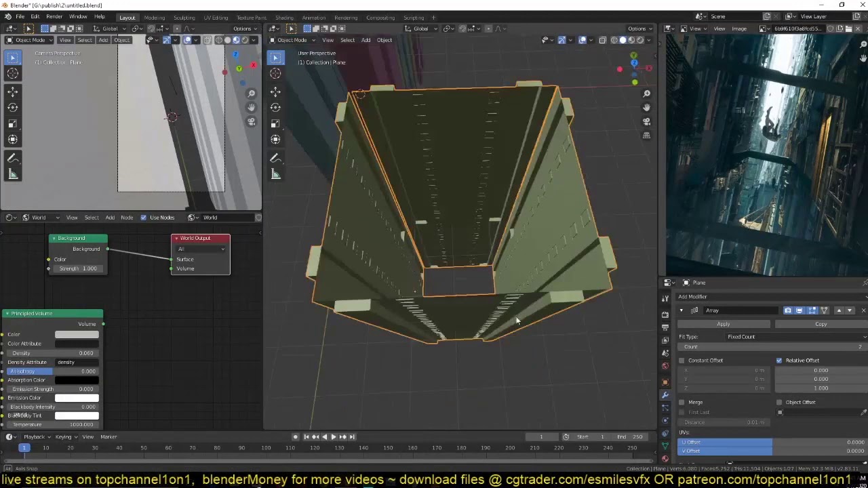Move Array modifier up in stack
The height and width of the screenshot is (488, 868).
click(x=839, y=310)
